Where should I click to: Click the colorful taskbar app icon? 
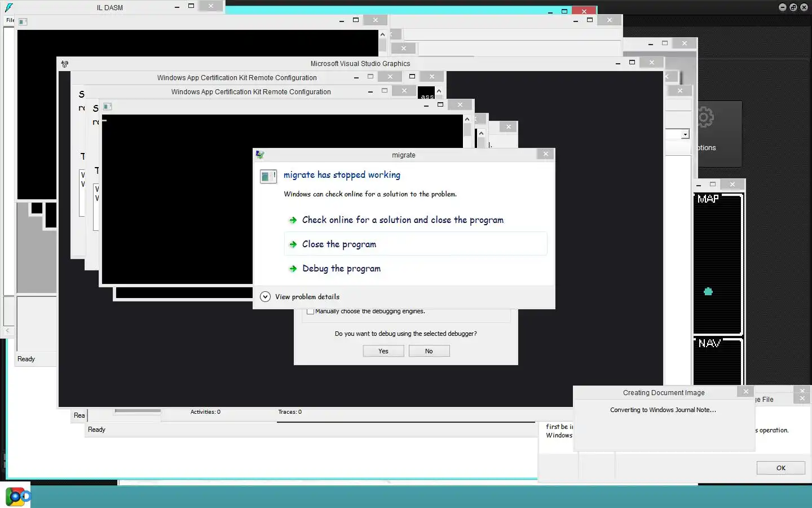click(15, 497)
